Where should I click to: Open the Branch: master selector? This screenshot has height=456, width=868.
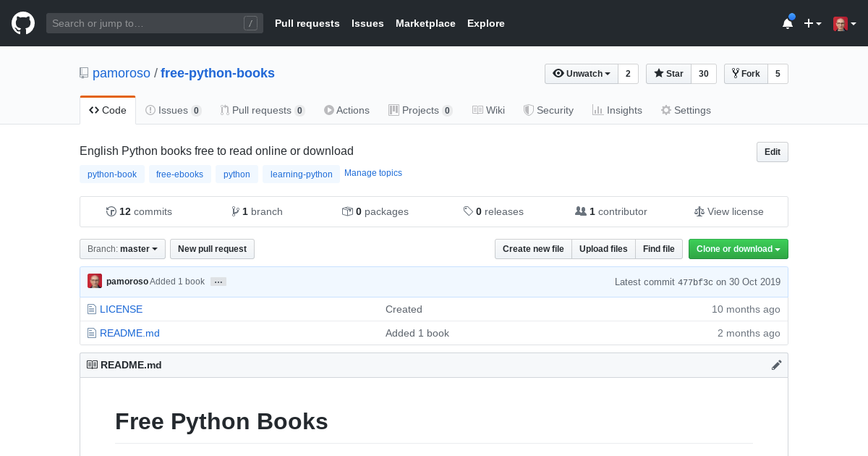pyautogui.click(x=122, y=248)
